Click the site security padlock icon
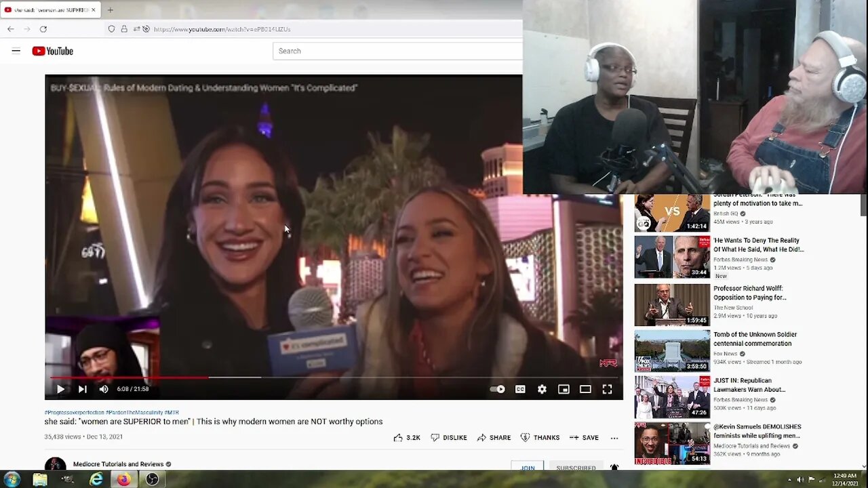This screenshot has width=868, height=488. 124,29
